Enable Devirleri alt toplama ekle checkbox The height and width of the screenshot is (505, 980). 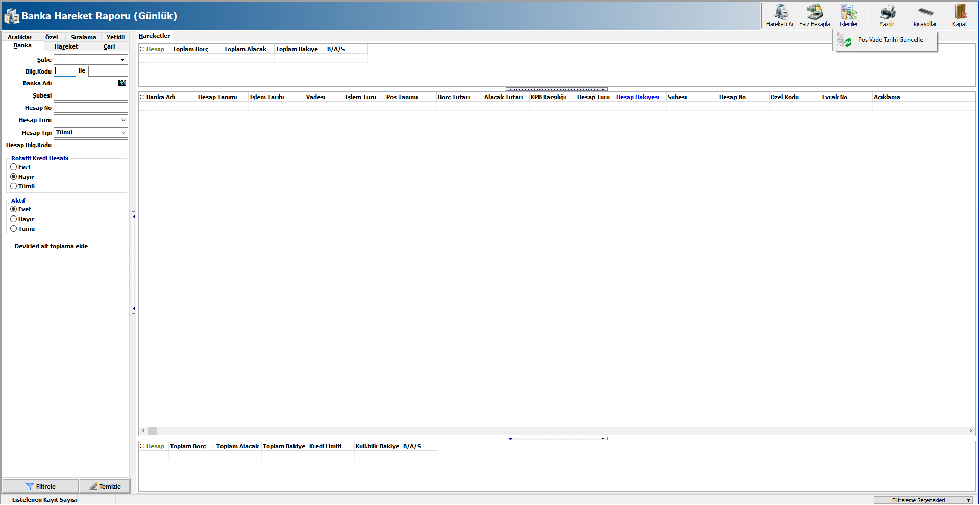pos(10,246)
